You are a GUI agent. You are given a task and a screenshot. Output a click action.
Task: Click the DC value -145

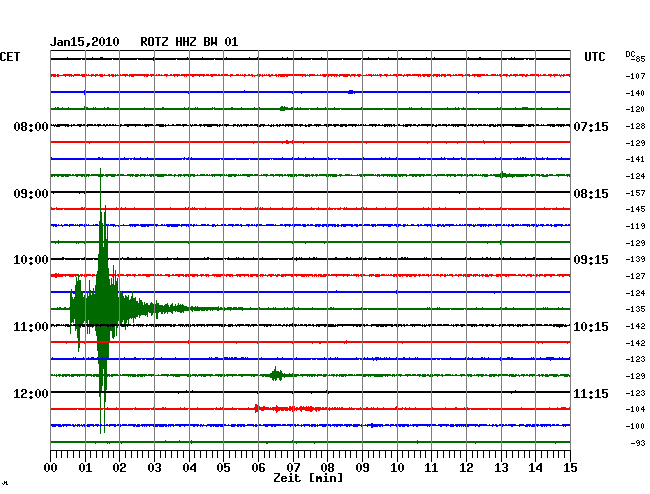(x=635, y=209)
